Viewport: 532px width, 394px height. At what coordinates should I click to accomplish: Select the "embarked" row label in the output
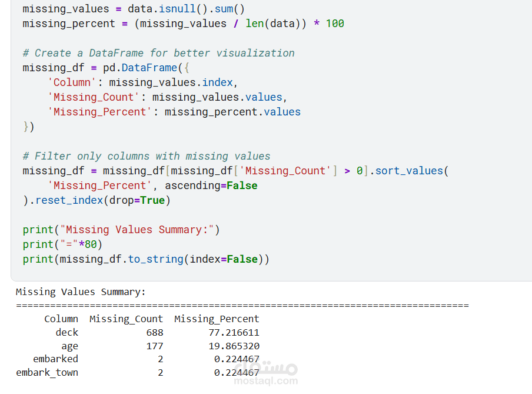55,359
